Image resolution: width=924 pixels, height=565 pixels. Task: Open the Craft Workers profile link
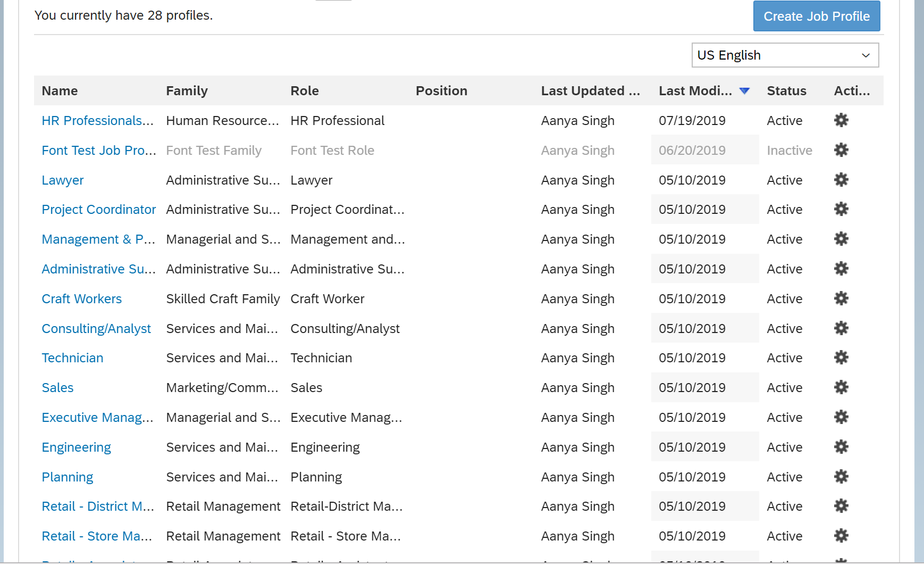pyautogui.click(x=82, y=299)
